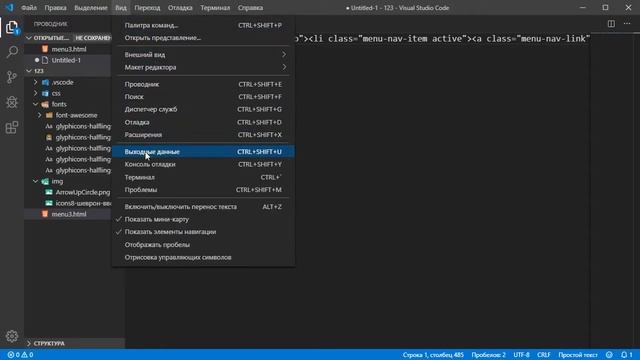Viewport: 640px width, 360px height.
Task: Open notifications bell in status bar
Action: click(627, 355)
